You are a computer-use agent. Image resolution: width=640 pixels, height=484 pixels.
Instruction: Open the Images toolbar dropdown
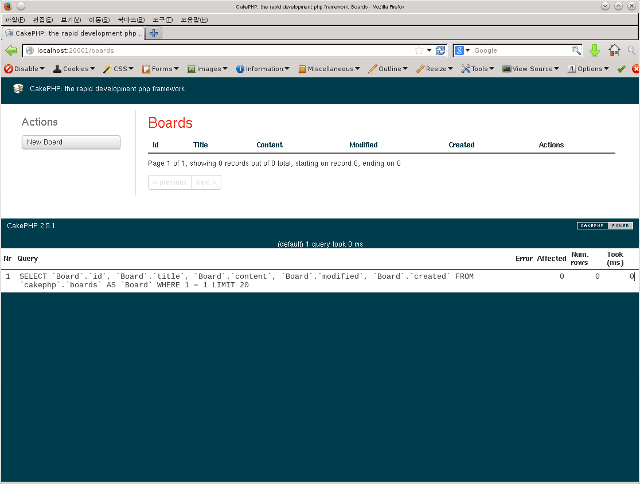(x=207, y=69)
